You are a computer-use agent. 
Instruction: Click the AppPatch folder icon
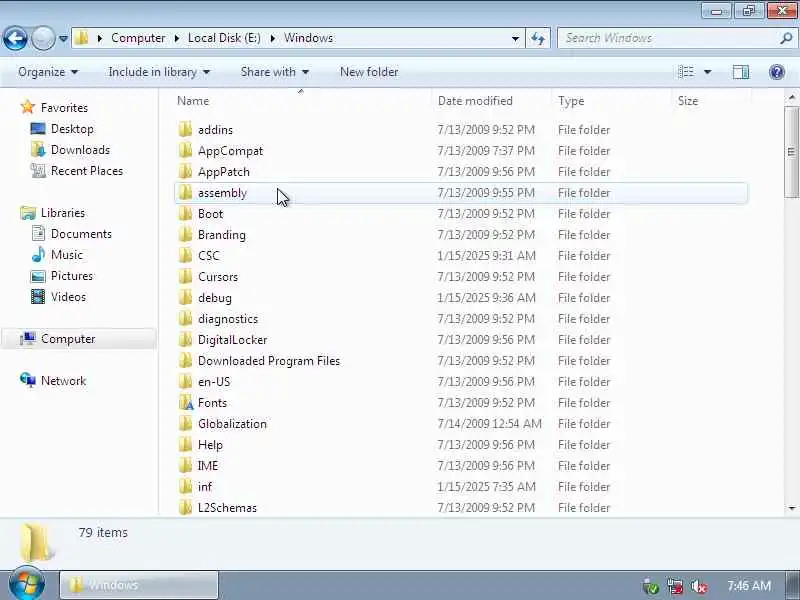click(x=185, y=171)
